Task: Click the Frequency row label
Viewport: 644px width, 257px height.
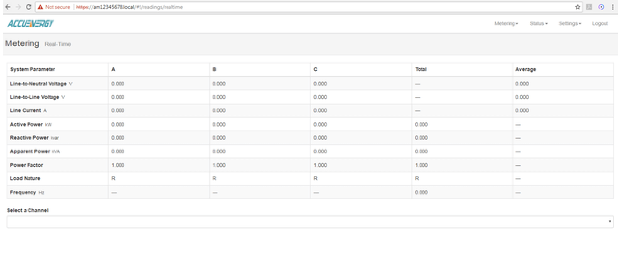Action: pos(23,192)
